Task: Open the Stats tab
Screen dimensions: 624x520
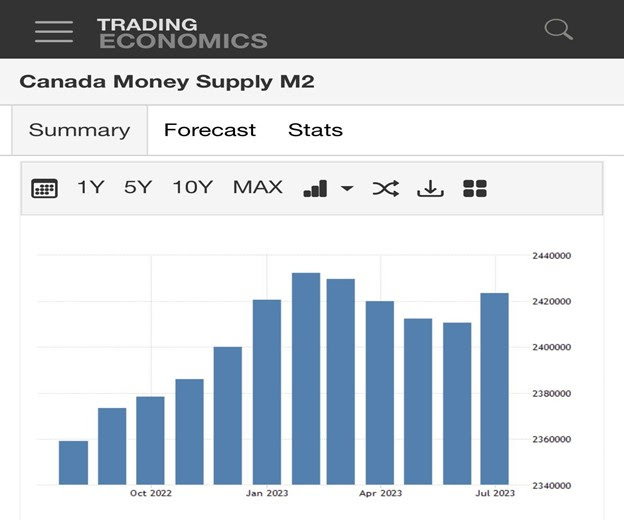Action: point(315,130)
